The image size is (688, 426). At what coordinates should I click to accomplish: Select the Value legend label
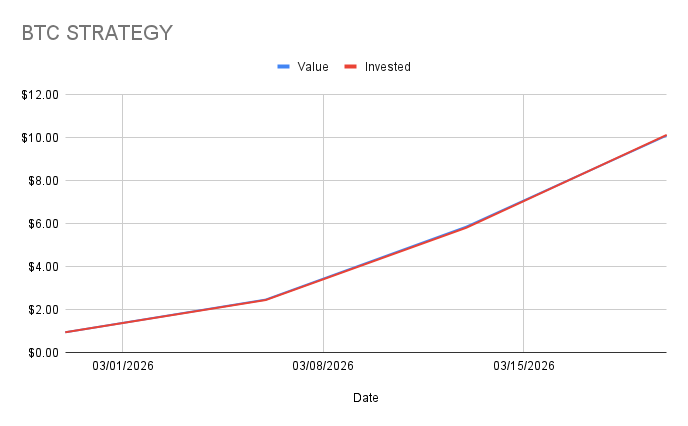pyautogui.click(x=313, y=67)
